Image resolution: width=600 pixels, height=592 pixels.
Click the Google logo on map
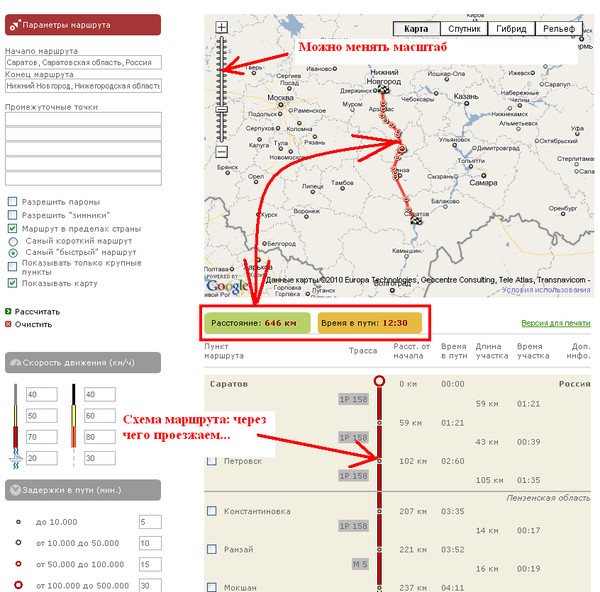(227, 286)
